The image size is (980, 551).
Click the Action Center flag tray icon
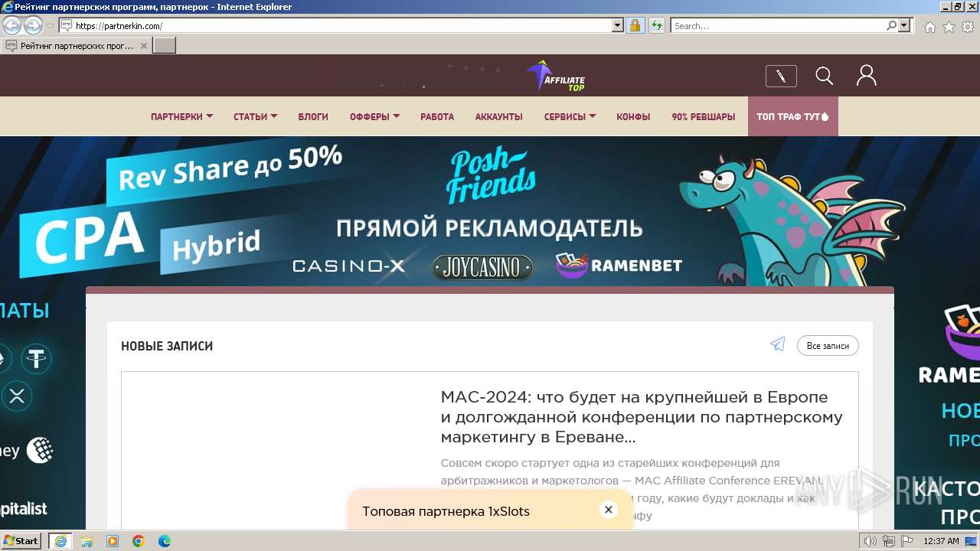pos(906,541)
